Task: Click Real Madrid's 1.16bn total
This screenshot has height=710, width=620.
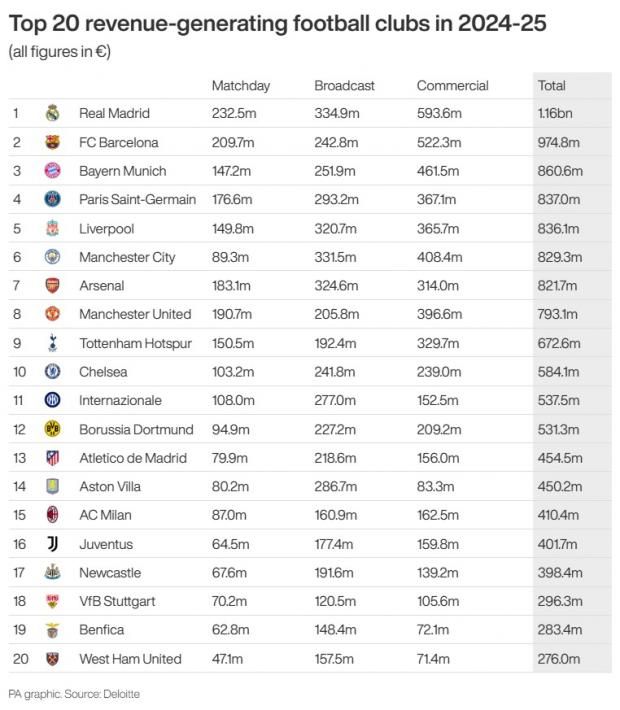Action: (x=557, y=114)
